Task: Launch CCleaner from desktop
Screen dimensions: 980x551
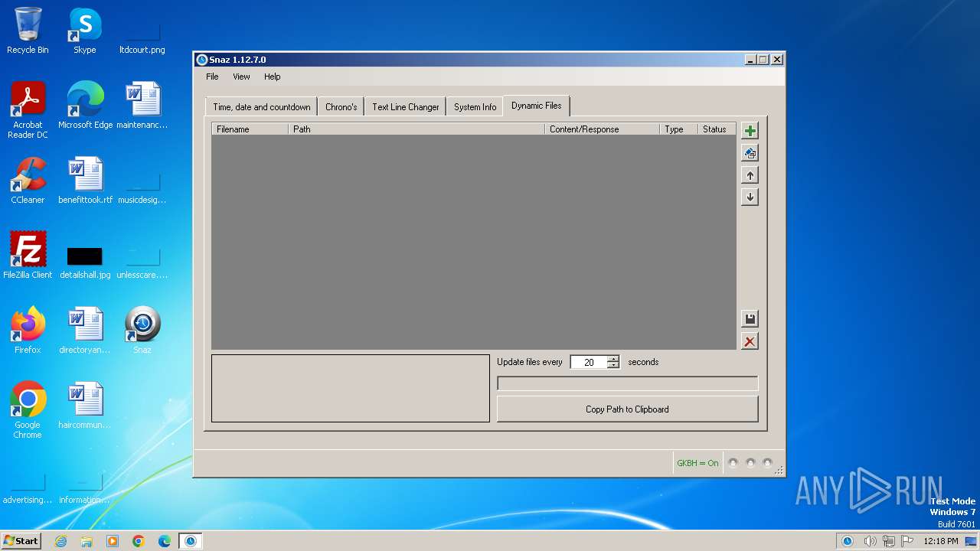Action: pyautogui.click(x=28, y=181)
